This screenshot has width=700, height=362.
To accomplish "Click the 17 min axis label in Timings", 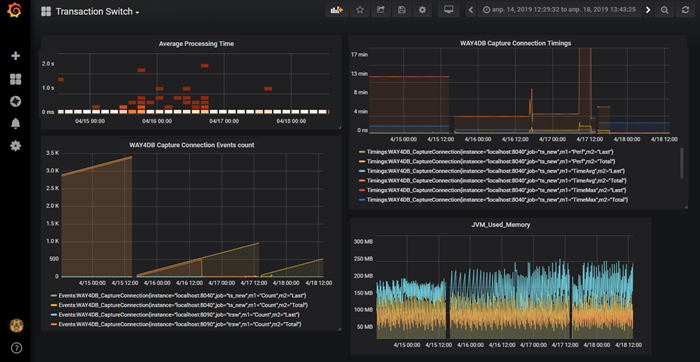I will click(x=359, y=55).
